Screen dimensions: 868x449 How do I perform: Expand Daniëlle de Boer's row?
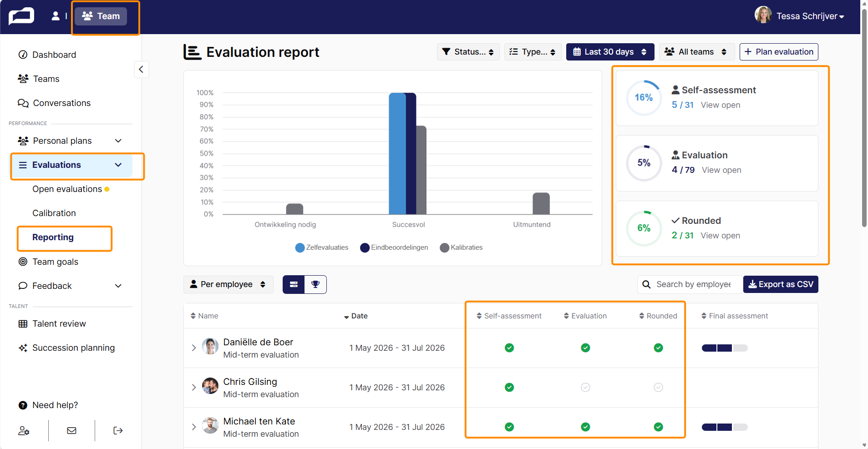click(x=194, y=348)
